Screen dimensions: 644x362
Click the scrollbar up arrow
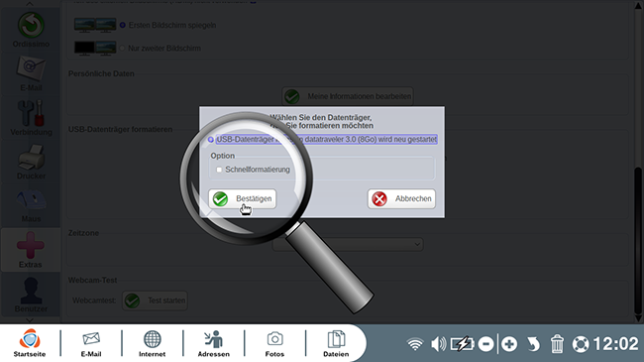point(638,6)
